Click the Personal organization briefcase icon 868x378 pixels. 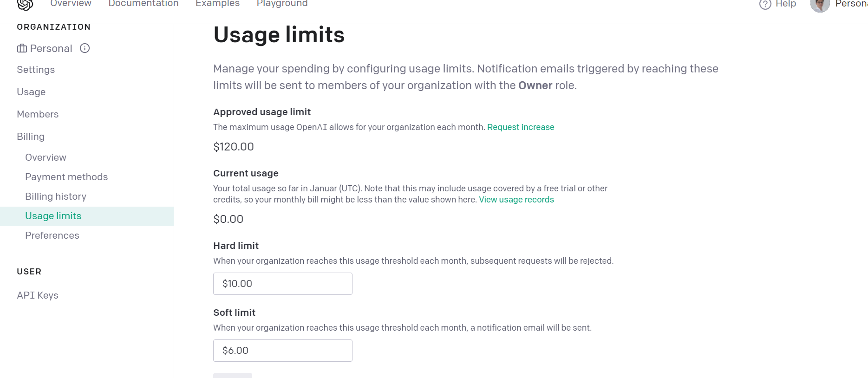(x=22, y=48)
